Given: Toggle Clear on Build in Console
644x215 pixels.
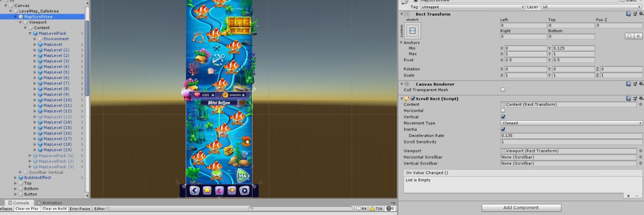Looking at the screenshot, I should point(54,208).
